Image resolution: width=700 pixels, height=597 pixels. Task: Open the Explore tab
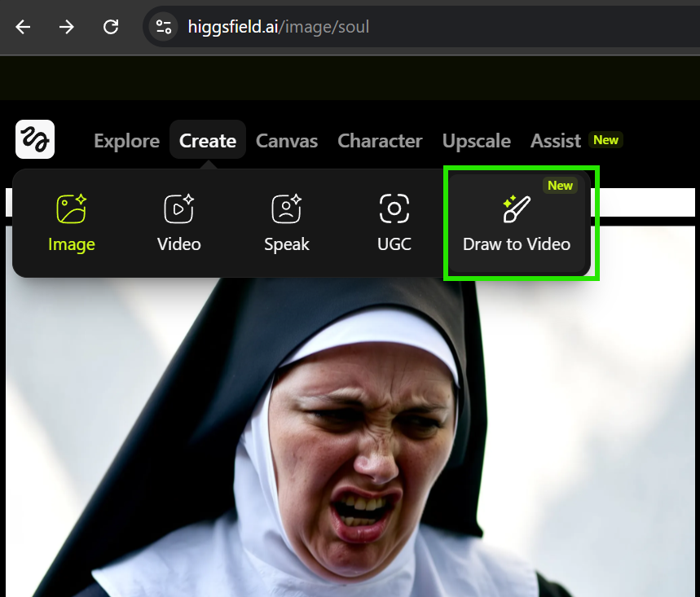click(x=127, y=141)
